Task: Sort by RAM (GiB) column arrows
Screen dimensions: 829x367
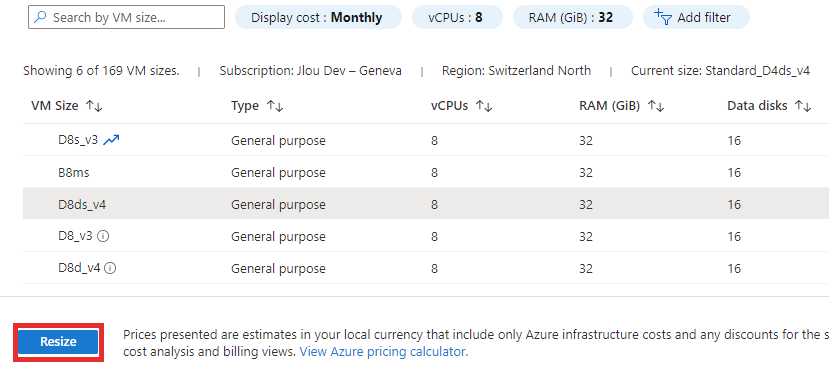Action: click(656, 106)
